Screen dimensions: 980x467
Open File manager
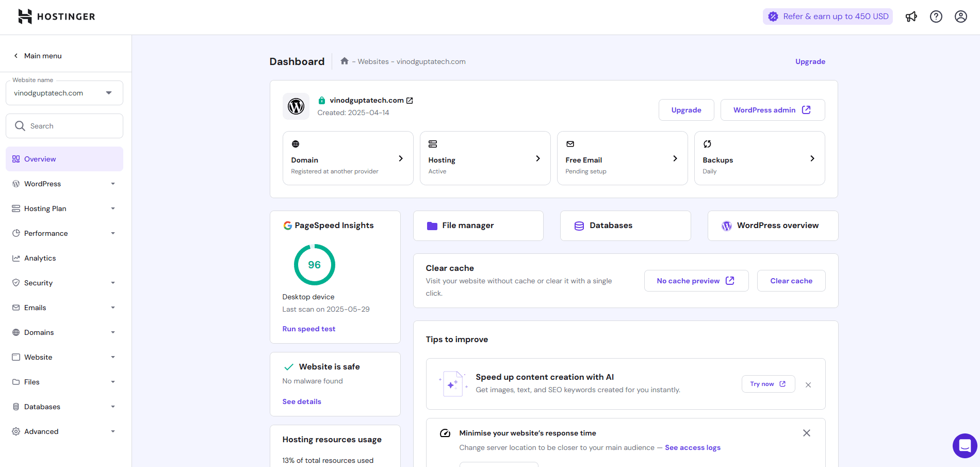coord(478,226)
